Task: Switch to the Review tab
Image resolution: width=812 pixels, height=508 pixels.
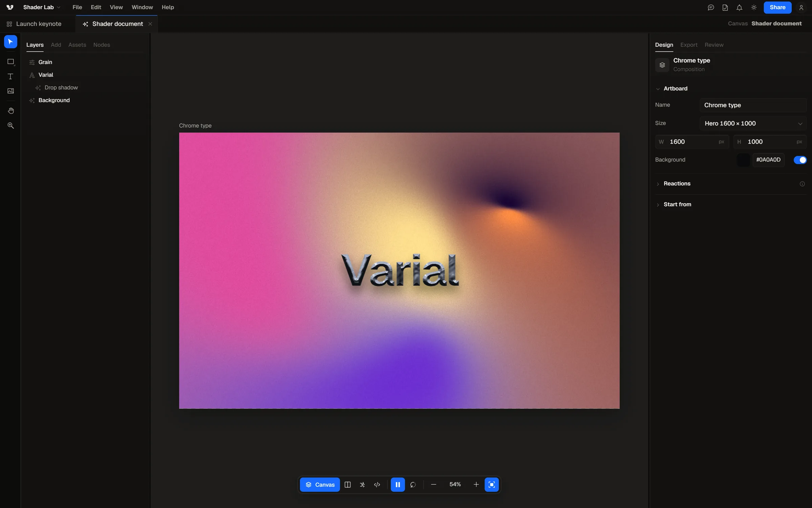Action: point(714,45)
